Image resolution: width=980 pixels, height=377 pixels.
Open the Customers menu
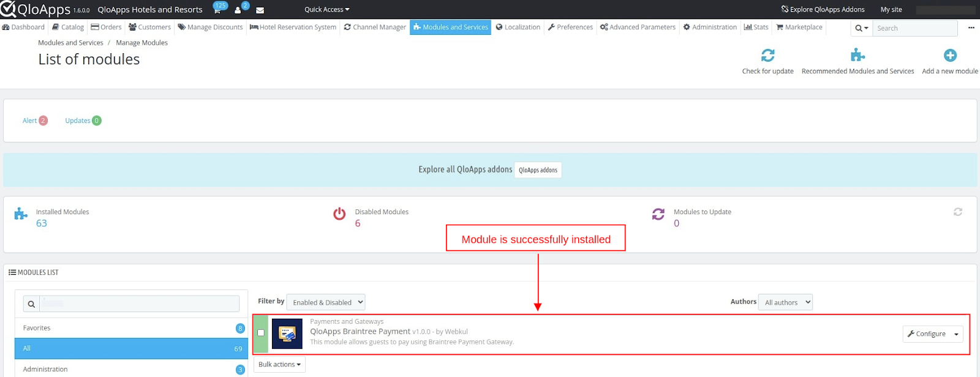pyautogui.click(x=149, y=28)
